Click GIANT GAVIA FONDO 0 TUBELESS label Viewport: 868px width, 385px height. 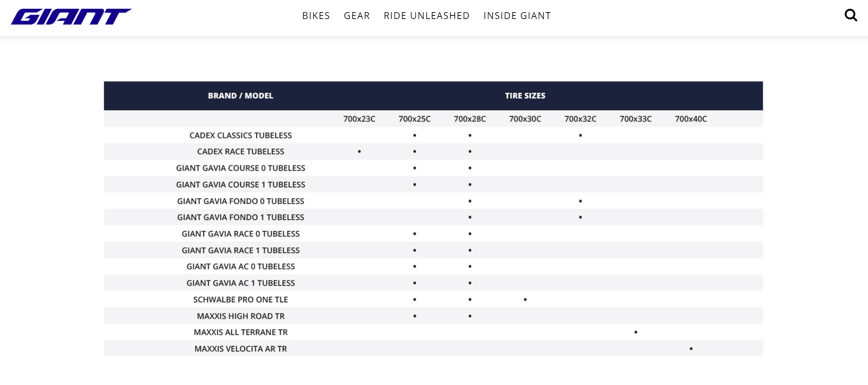point(241,201)
